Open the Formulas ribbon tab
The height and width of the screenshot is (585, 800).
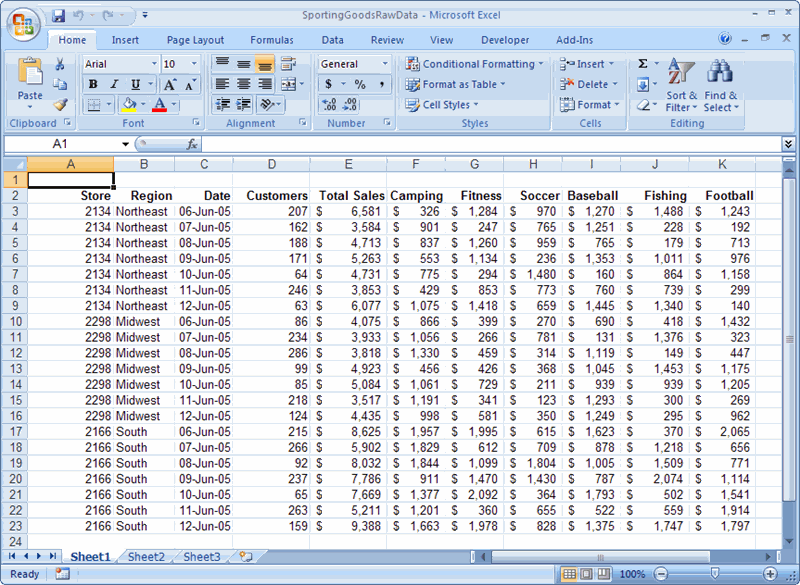click(271, 40)
